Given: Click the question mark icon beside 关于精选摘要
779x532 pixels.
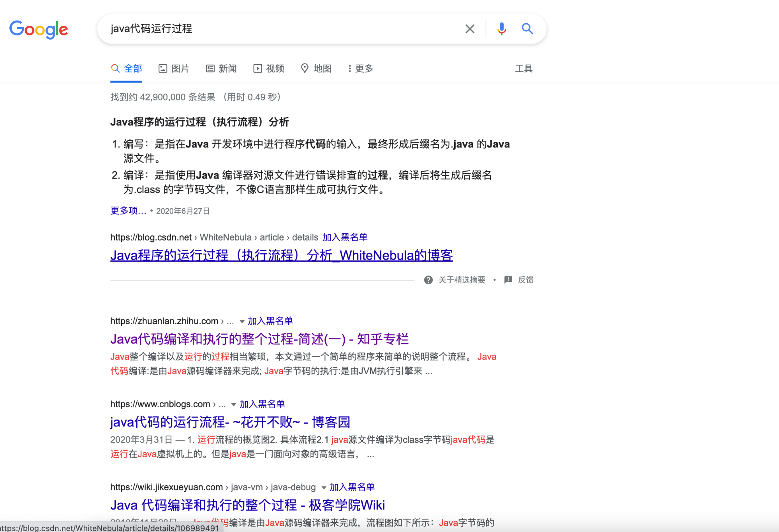Looking at the screenshot, I should pos(428,280).
